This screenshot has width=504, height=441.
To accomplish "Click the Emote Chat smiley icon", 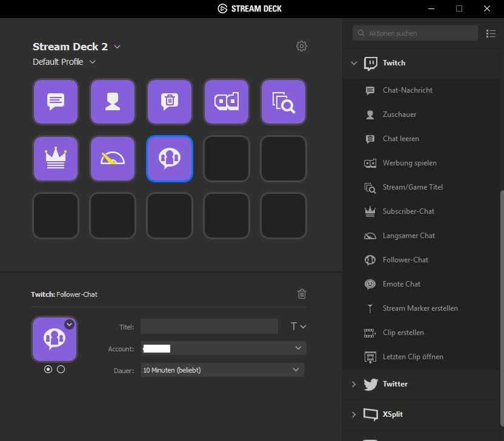I will click(x=370, y=284).
